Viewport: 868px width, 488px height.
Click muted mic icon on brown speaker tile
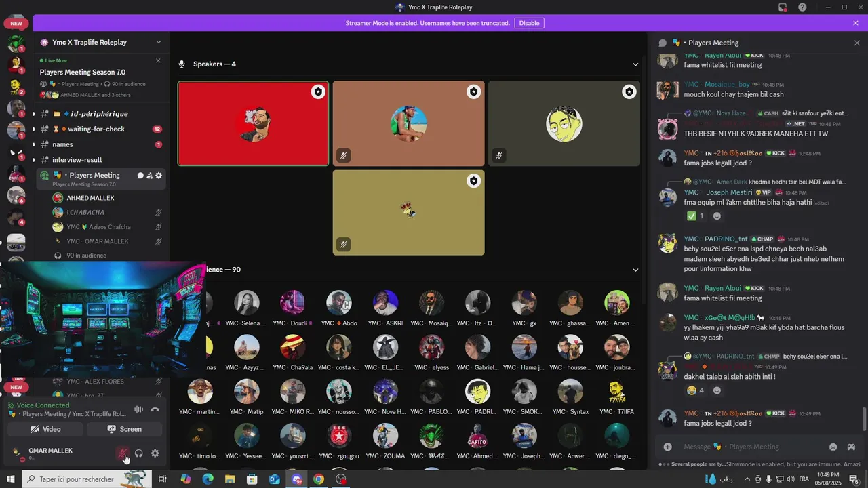click(344, 155)
